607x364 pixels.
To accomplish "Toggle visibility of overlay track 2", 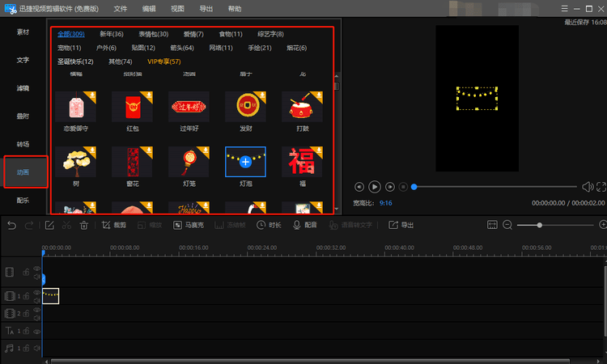I will 36,310.
